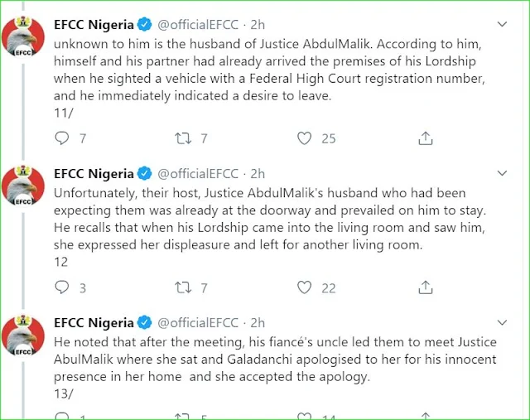
Task: Click EFCC Nigeria name on the third tweet
Action: tap(93, 322)
